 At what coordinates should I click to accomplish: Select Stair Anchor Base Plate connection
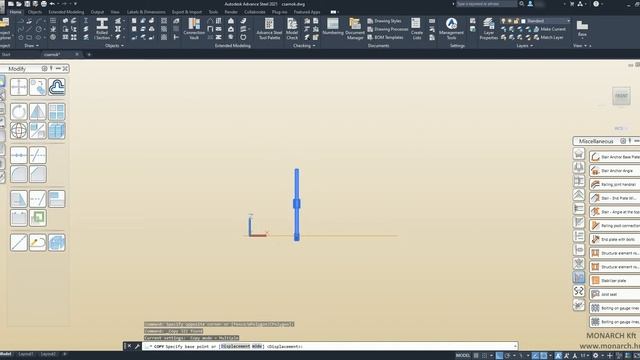coord(614,157)
